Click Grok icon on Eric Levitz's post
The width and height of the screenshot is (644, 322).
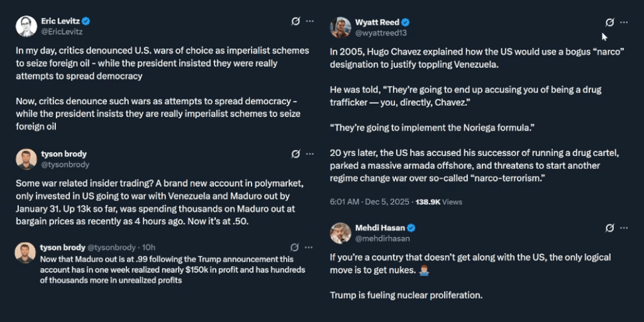pyautogui.click(x=296, y=21)
